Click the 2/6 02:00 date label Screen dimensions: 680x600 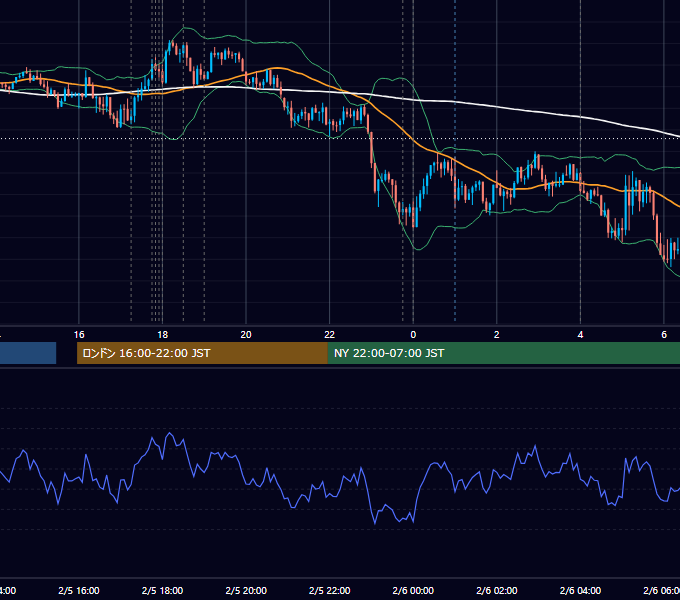pyautogui.click(x=497, y=590)
